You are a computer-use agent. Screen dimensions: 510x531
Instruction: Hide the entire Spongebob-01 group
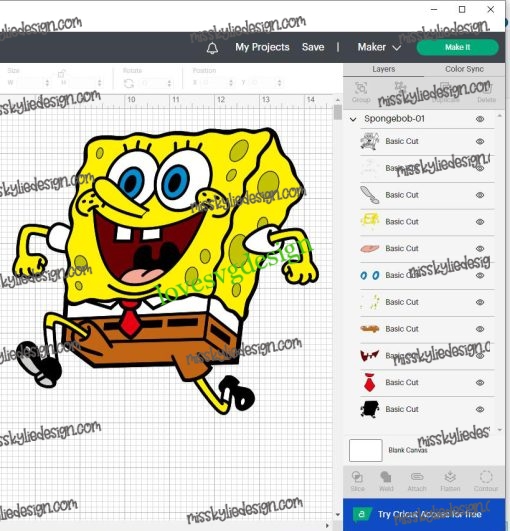pyautogui.click(x=480, y=119)
